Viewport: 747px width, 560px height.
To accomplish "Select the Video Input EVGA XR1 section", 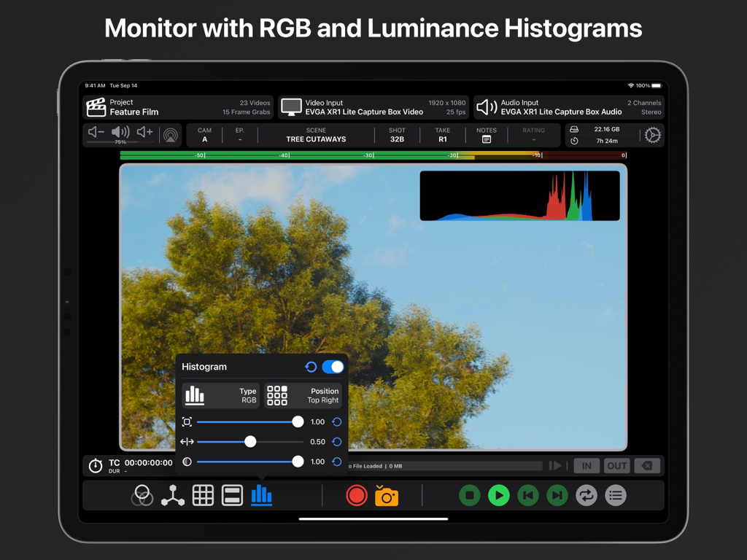I will click(373, 107).
